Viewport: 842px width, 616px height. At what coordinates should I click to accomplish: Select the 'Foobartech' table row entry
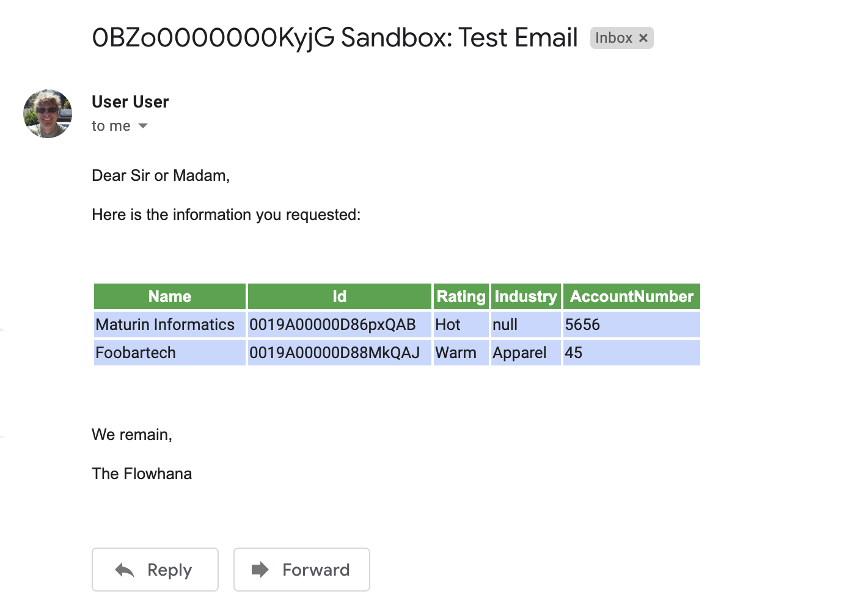click(x=135, y=353)
